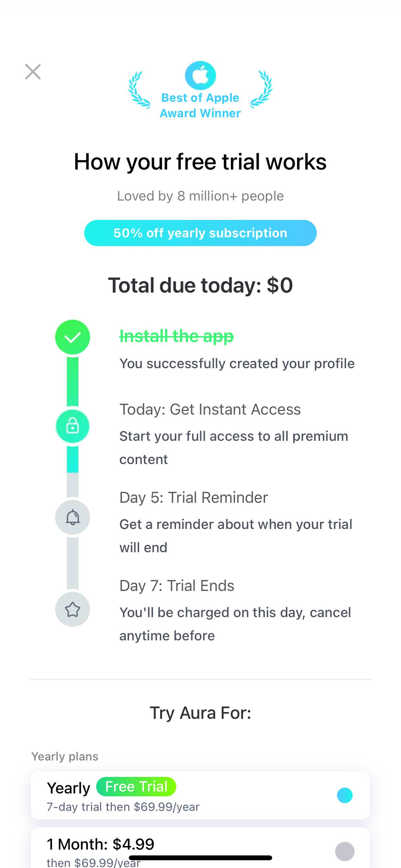Tap the bell icon for Trial Reminder

click(72, 517)
